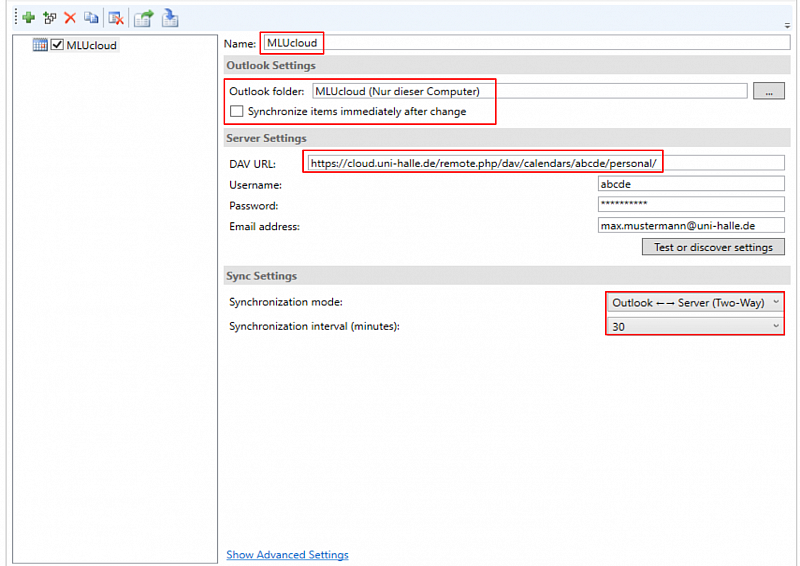Open the Synchronization mode dropdown
The height and width of the screenshot is (566, 800).
[x=694, y=302]
